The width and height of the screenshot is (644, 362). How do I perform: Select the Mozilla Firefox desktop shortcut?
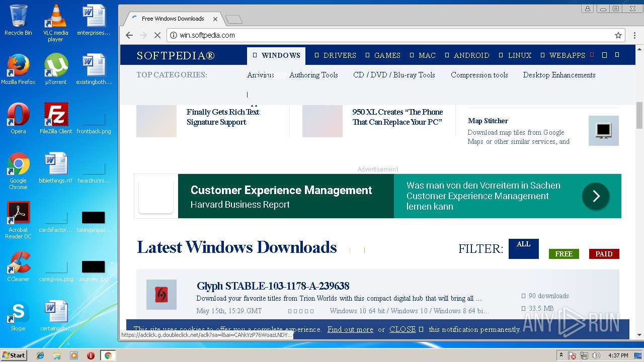pyautogui.click(x=18, y=69)
